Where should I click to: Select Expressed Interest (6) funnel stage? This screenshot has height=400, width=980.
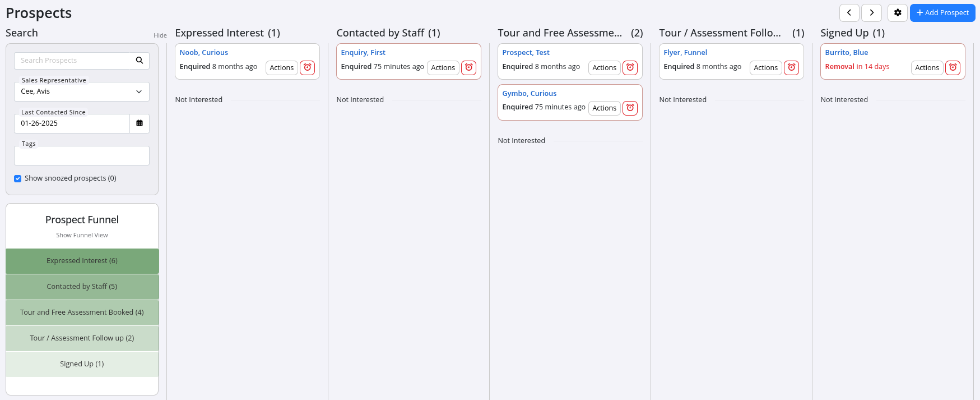[82, 261]
